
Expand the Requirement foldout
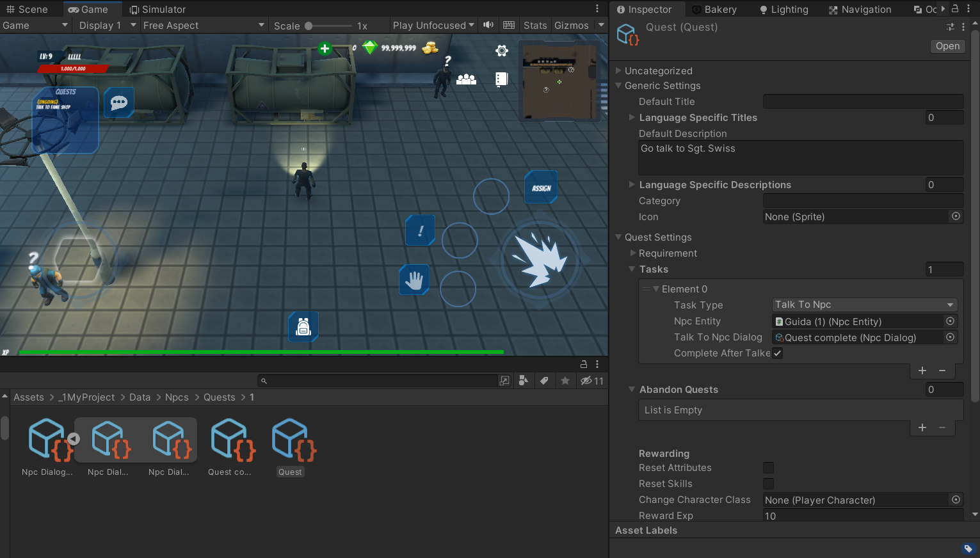pyautogui.click(x=633, y=253)
